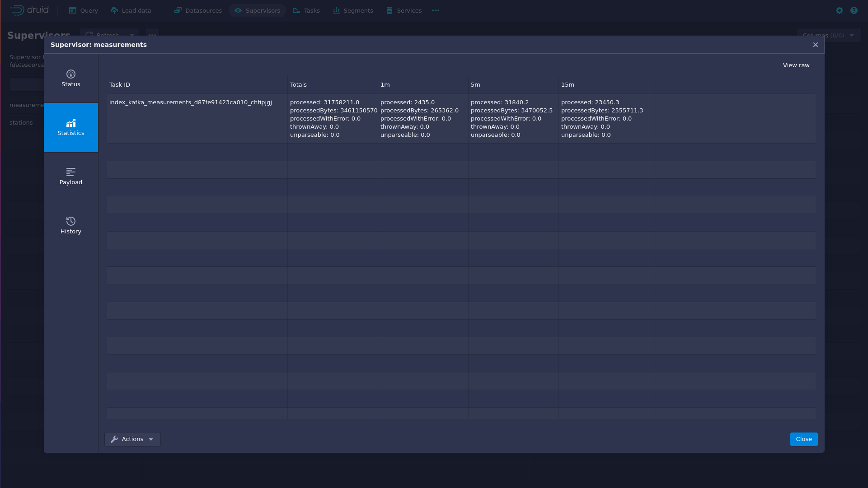Select the Statistics tab
The height and width of the screenshot is (488, 868).
point(71,127)
